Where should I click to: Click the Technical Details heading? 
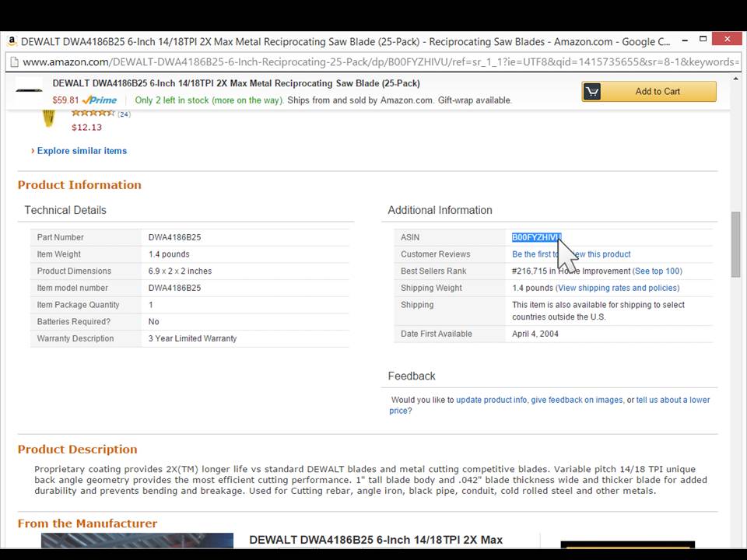click(x=65, y=210)
